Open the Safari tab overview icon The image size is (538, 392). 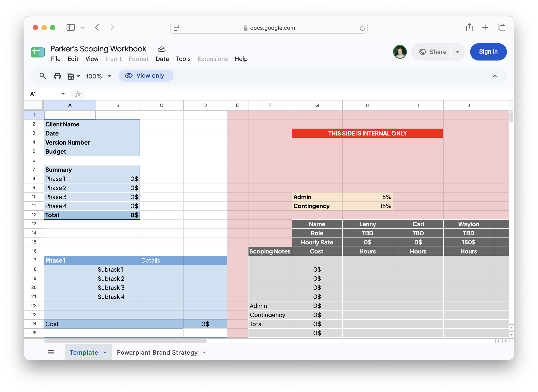501,27
